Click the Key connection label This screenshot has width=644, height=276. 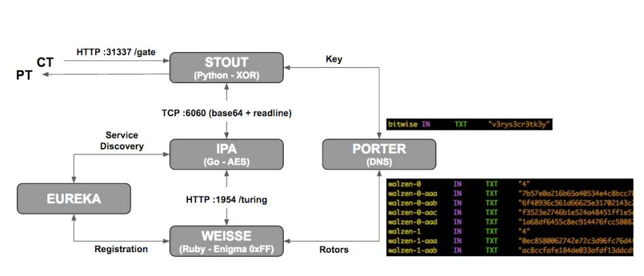pos(334,59)
